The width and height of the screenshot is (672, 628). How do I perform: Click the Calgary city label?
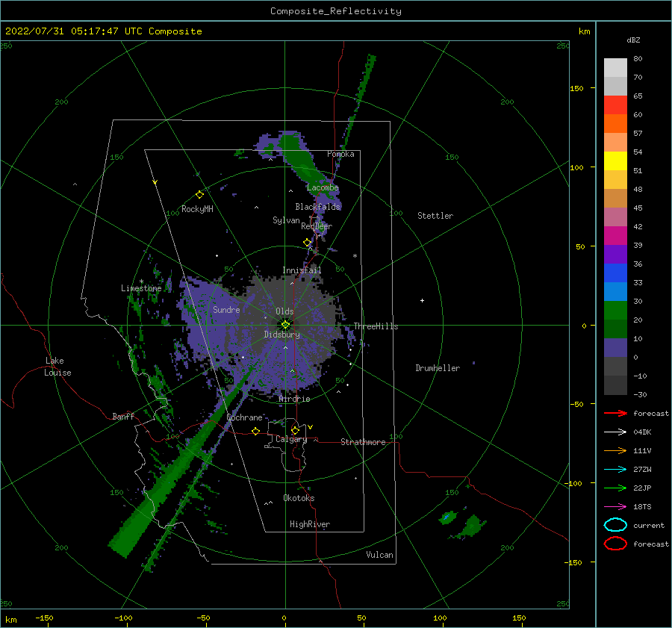pyautogui.click(x=291, y=439)
